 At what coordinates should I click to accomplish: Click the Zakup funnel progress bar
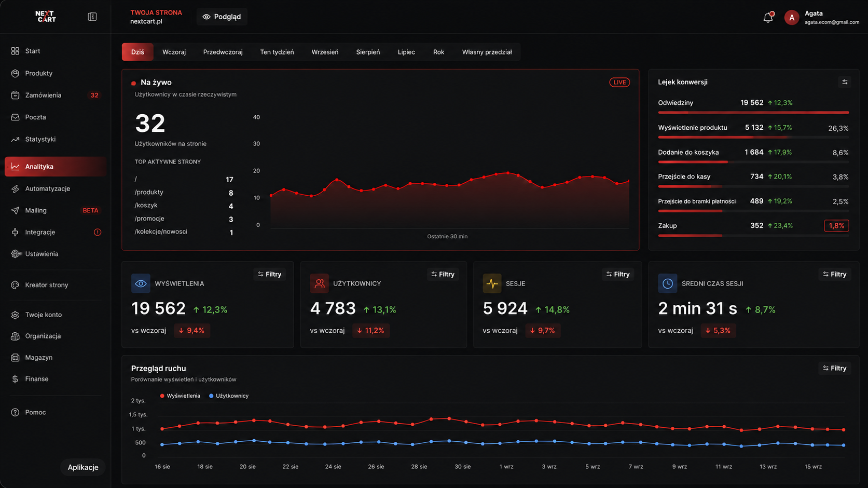pyautogui.click(x=753, y=236)
